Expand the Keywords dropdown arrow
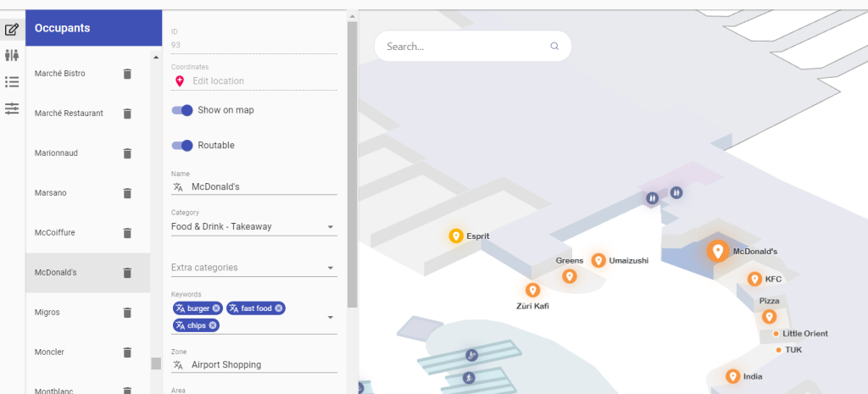 [331, 318]
